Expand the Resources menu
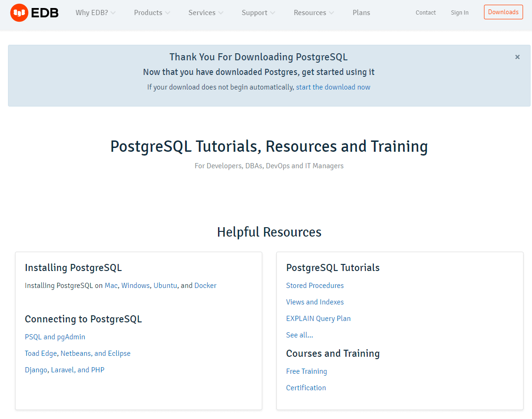Image resolution: width=532 pixels, height=419 pixels. (x=314, y=13)
